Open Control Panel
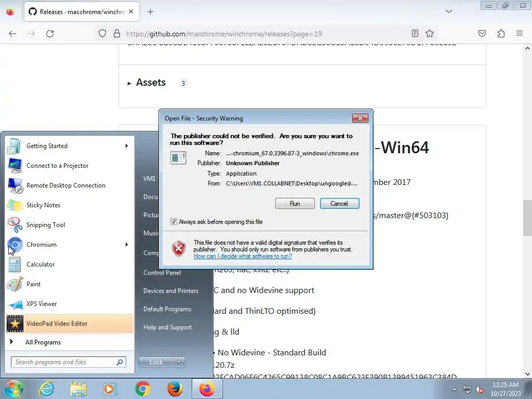Image resolution: width=532 pixels, height=399 pixels. [x=162, y=272]
